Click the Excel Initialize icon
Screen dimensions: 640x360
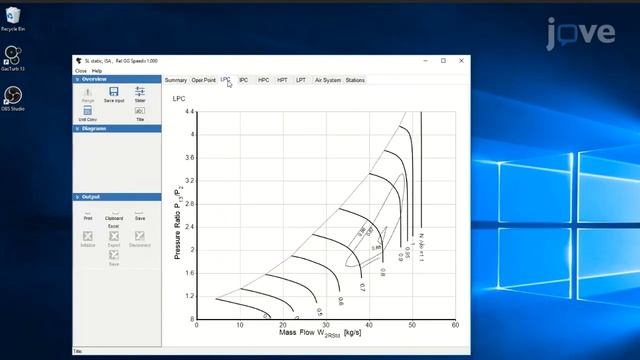pyautogui.click(x=88, y=236)
